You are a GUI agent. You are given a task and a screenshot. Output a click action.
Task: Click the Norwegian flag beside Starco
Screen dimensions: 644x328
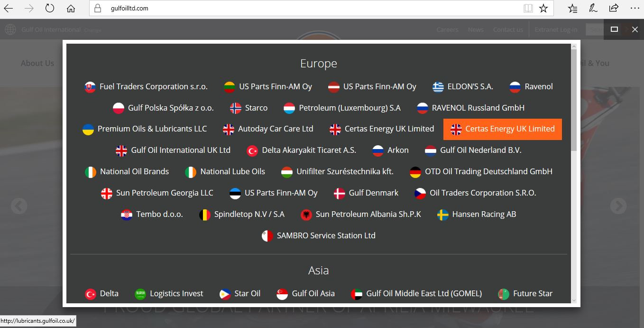(x=236, y=108)
